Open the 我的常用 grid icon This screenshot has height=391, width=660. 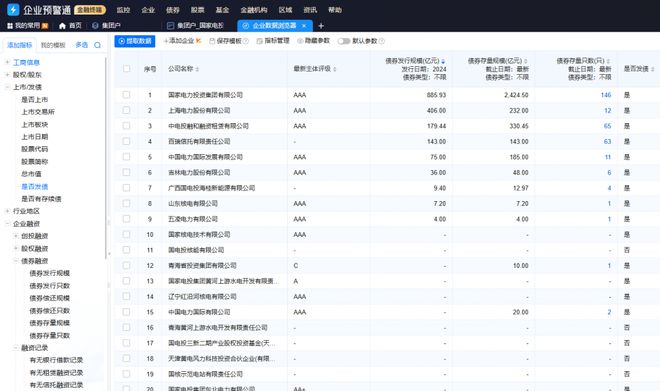pyautogui.click(x=10, y=26)
